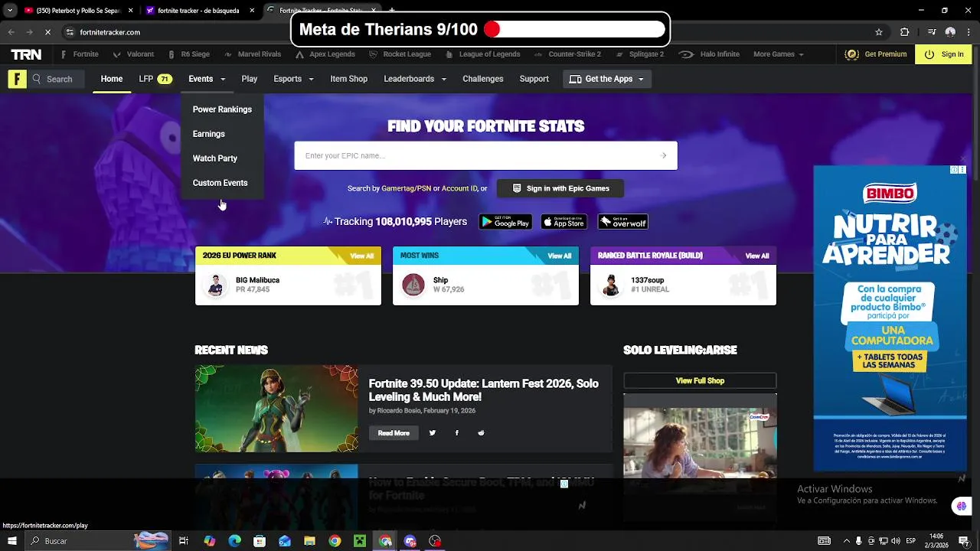Open Minecraft from the taskbar
The width and height of the screenshot is (980, 551).
(x=360, y=541)
